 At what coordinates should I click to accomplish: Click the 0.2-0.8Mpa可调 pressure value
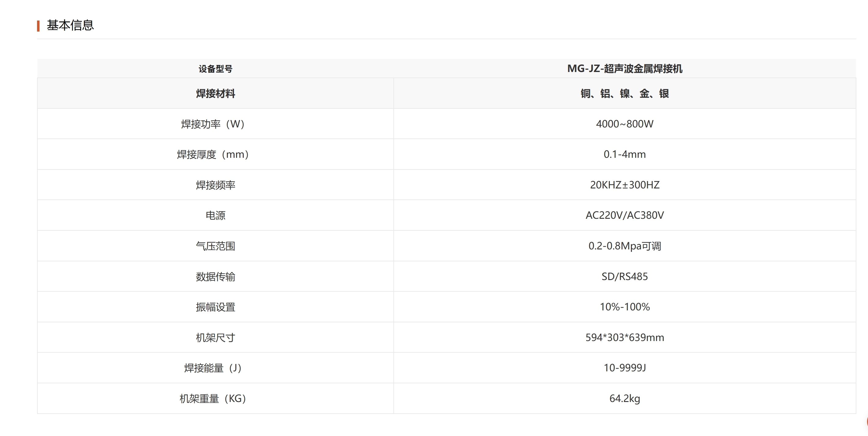coord(624,246)
